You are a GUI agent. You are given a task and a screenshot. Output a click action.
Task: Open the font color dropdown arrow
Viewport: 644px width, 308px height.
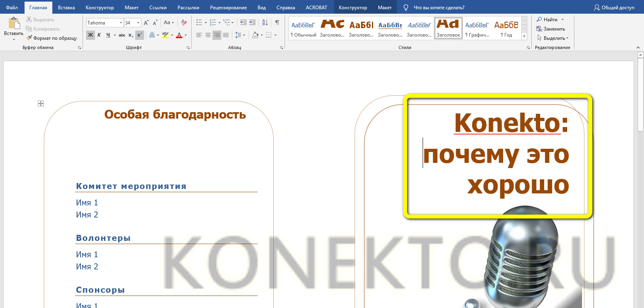(x=186, y=35)
